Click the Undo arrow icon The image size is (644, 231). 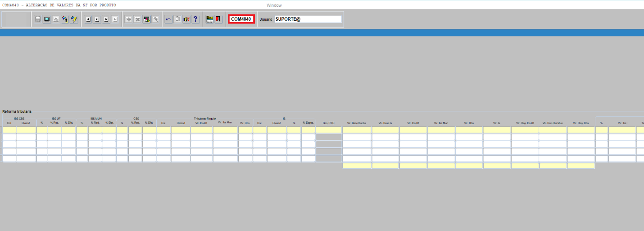pyautogui.click(x=168, y=19)
